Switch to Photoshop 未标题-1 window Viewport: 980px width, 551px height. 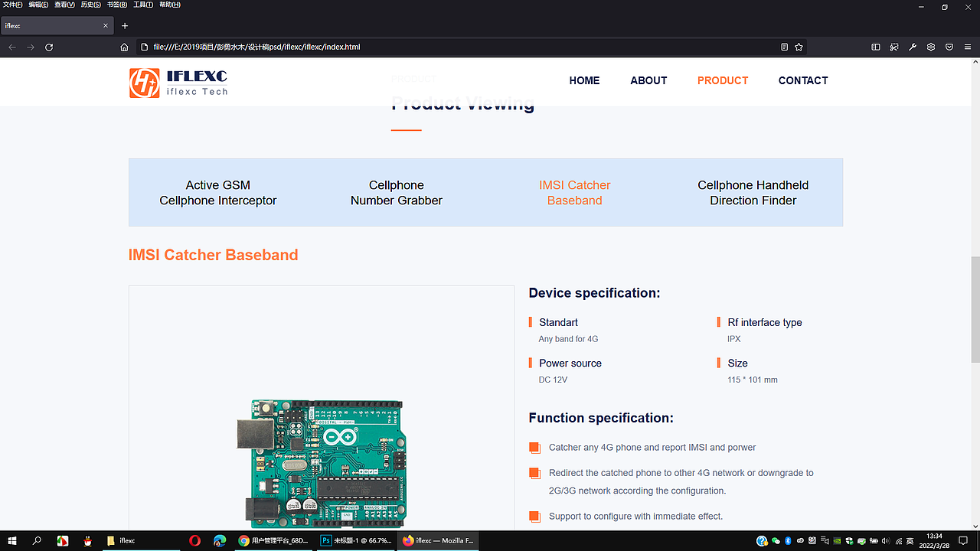(x=355, y=540)
